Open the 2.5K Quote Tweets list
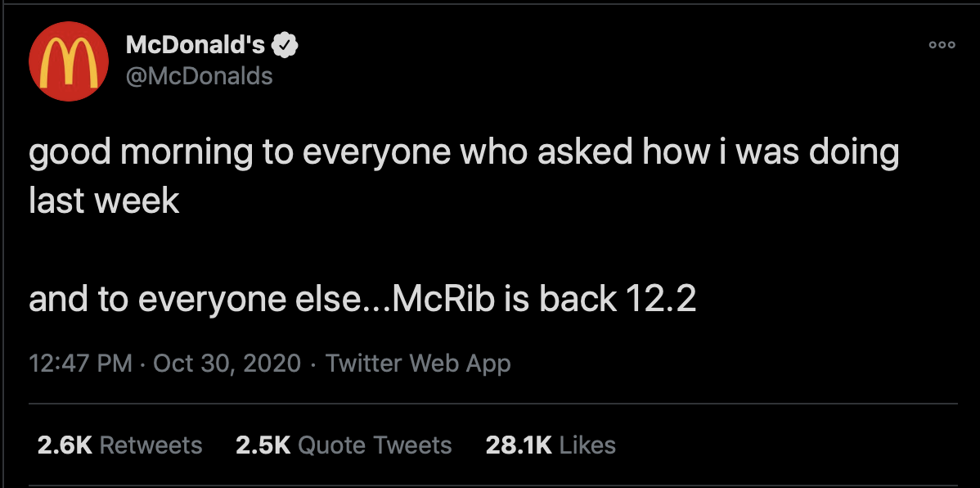Screen dimensions: 980x488 tap(343, 445)
